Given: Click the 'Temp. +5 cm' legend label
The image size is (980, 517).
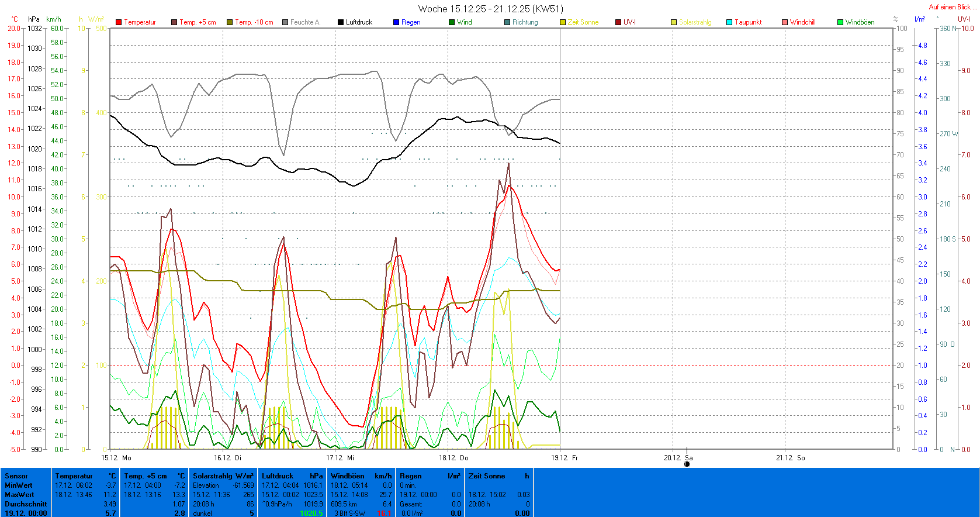Looking at the screenshot, I should [198, 22].
